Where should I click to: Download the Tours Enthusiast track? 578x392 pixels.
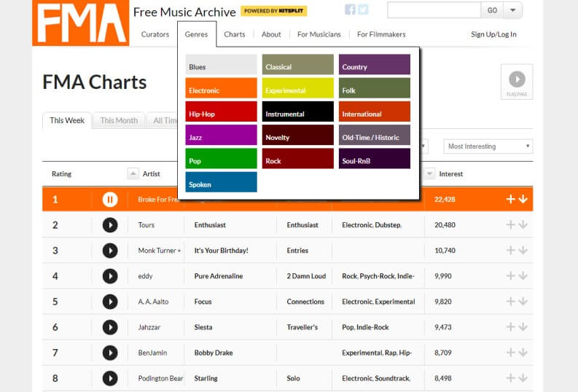523,224
